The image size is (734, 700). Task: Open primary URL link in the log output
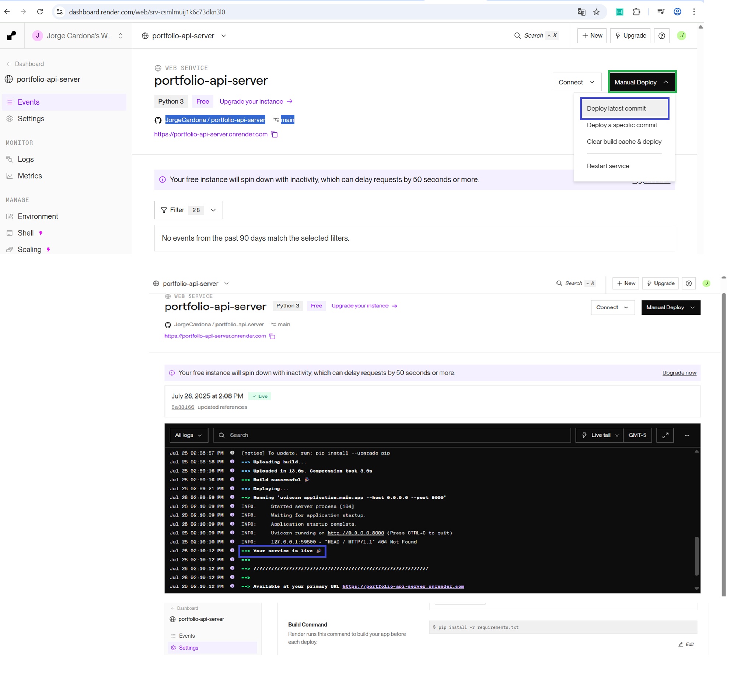(403, 586)
